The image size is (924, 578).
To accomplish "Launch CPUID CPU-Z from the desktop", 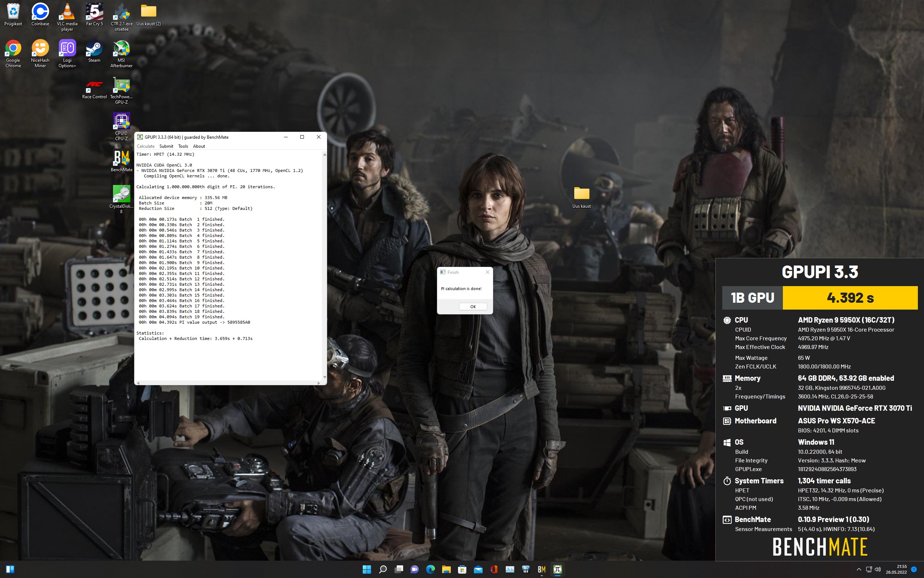I will [x=121, y=126].
